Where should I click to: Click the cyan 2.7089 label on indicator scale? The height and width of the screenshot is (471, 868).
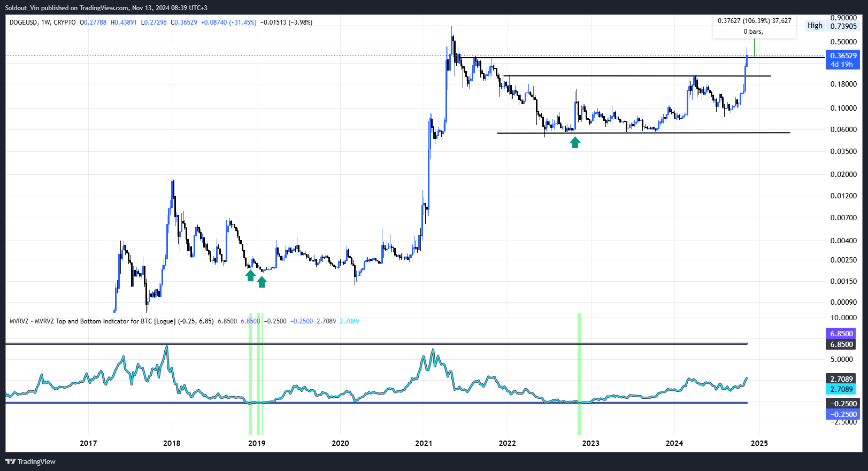click(x=841, y=389)
